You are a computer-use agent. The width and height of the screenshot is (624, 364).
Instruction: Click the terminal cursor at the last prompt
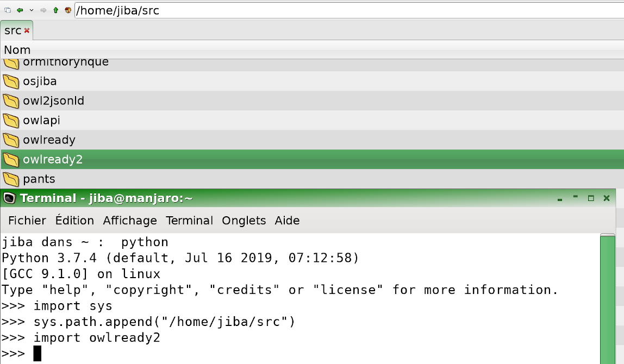tap(37, 353)
